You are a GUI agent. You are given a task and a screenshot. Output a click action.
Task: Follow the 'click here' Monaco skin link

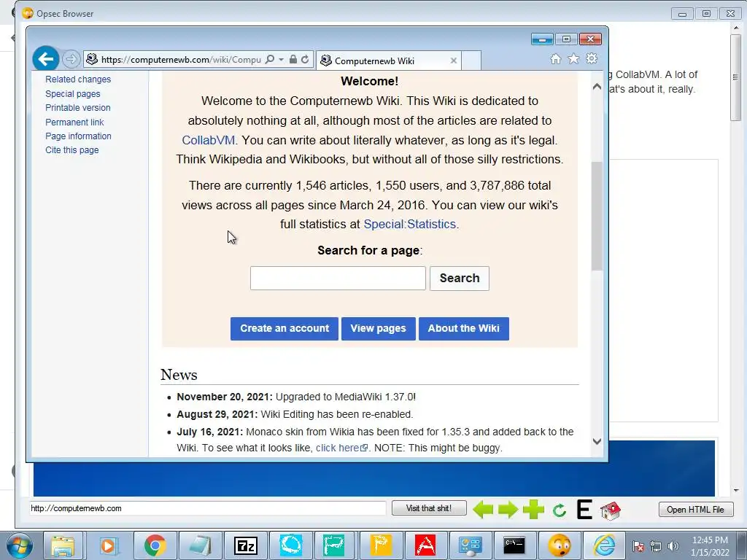click(341, 448)
